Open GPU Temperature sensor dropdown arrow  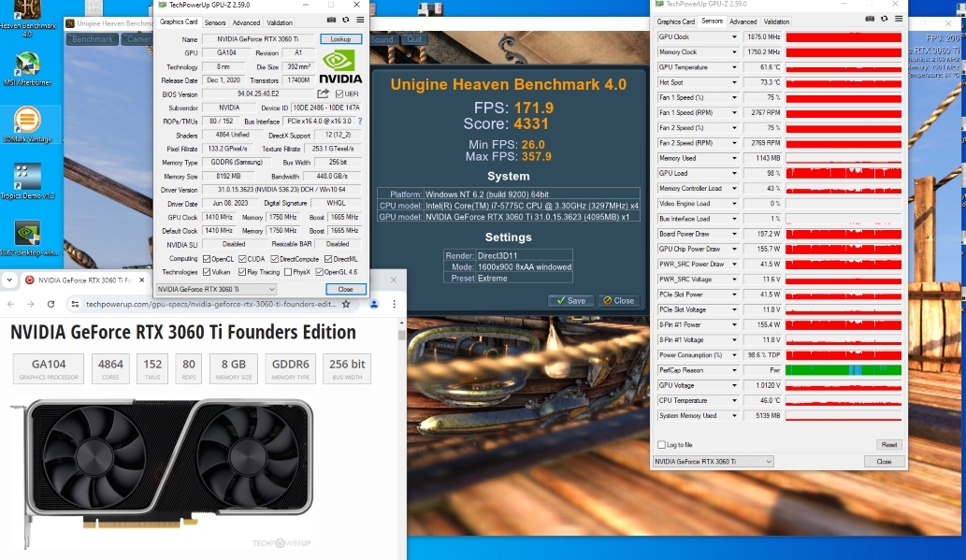734,67
